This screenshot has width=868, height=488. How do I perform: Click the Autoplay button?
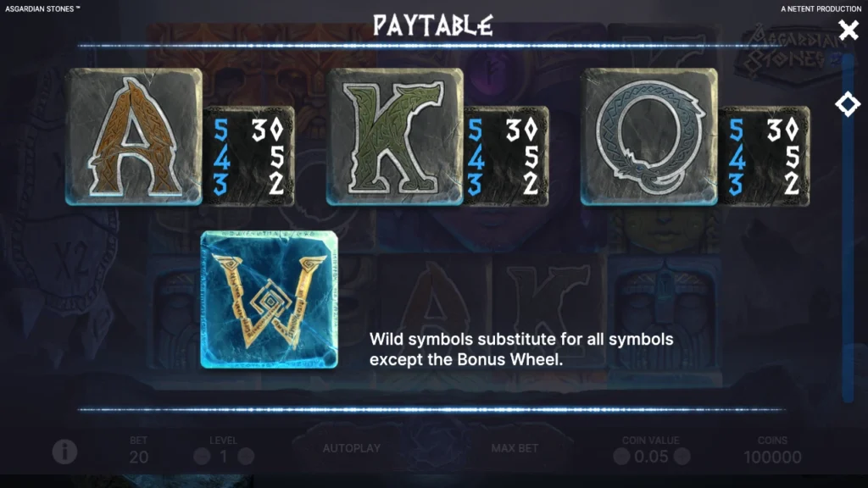click(352, 448)
